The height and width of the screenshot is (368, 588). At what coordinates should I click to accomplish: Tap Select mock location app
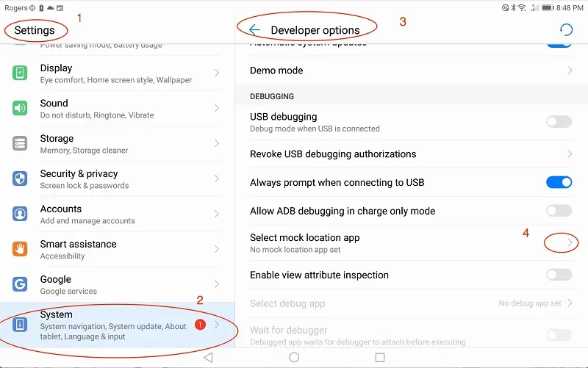(x=412, y=243)
